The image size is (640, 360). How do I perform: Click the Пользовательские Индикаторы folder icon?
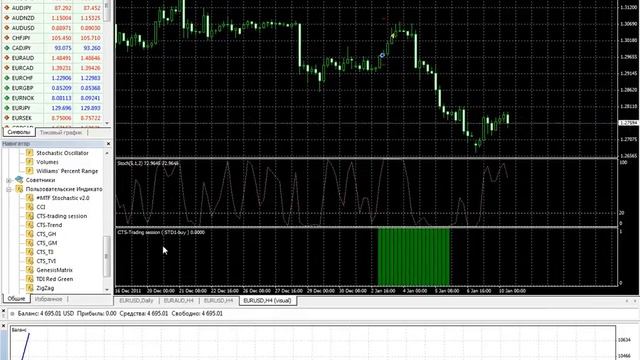tap(19, 189)
